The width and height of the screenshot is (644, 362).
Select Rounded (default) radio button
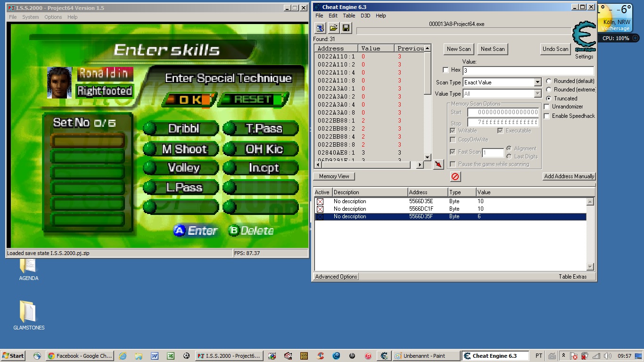coord(549,81)
